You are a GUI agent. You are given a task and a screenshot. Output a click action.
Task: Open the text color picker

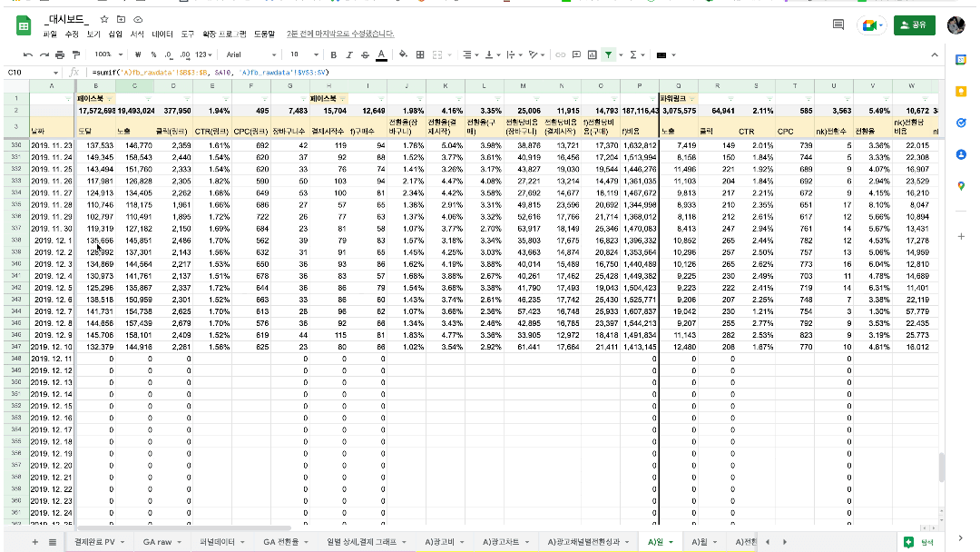pyautogui.click(x=381, y=55)
